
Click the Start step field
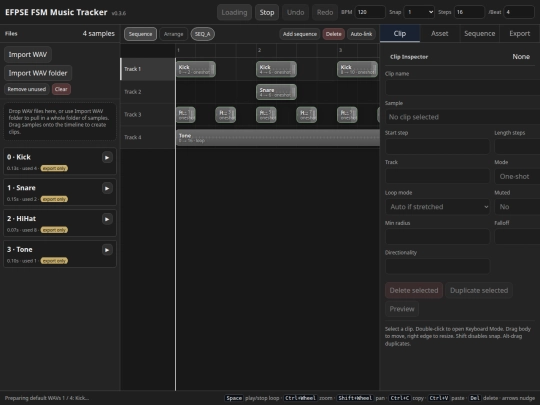pos(437,147)
